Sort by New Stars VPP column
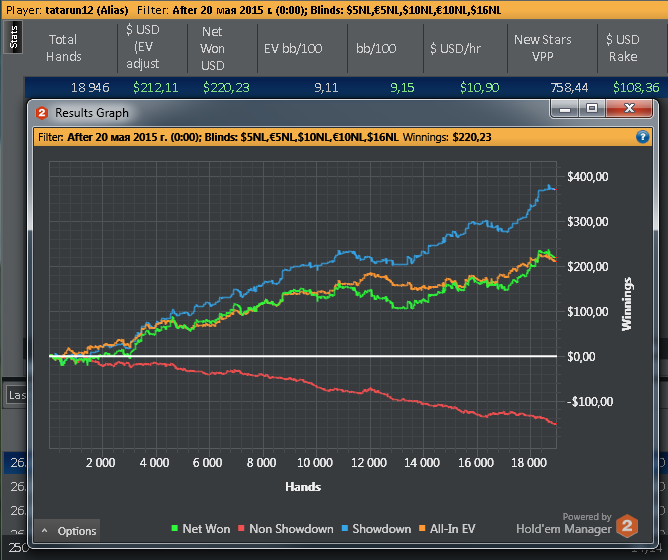 (x=543, y=48)
